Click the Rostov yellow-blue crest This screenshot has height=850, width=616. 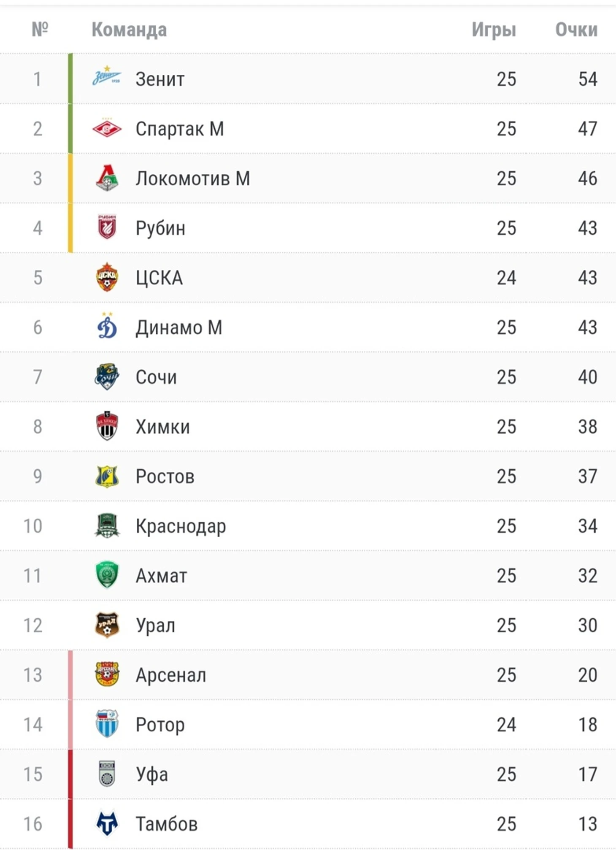point(107,476)
